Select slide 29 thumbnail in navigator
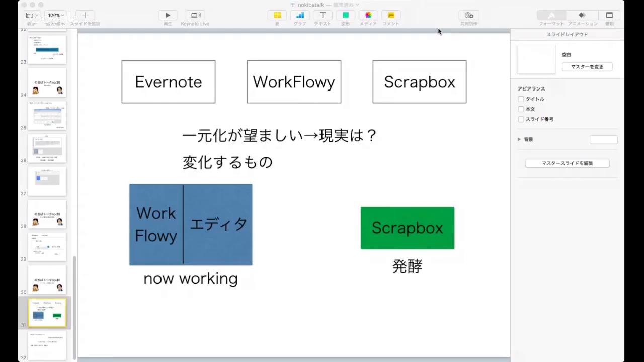The image size is (644, 362). (47, 247)
